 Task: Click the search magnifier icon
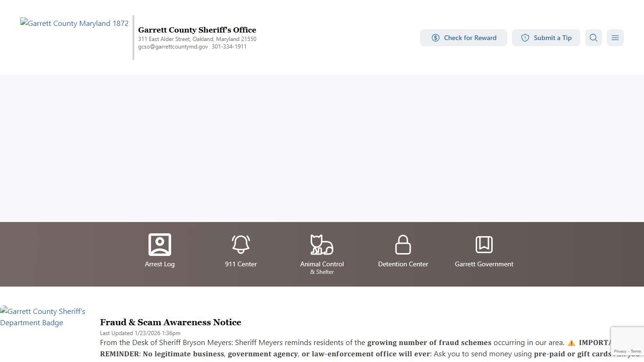[593, 38]
